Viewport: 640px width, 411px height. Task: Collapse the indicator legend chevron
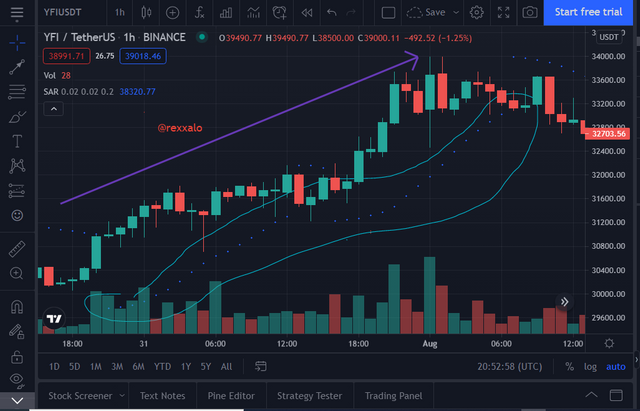click(53, 109)
